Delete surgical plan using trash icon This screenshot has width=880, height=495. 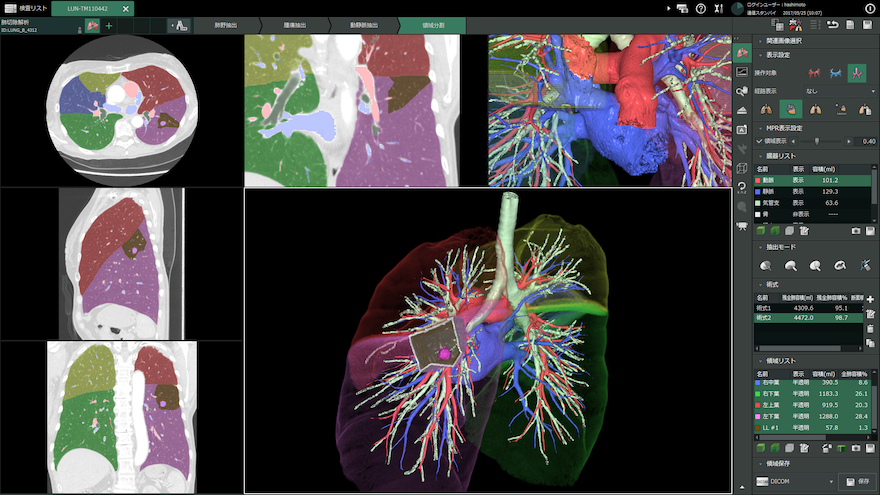point(870,328)
